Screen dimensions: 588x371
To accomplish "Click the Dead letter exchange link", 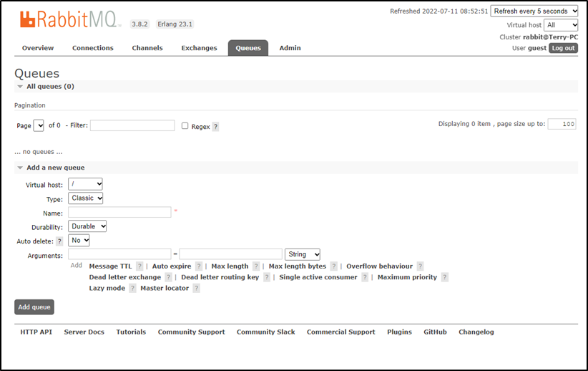I will [125, 277].
